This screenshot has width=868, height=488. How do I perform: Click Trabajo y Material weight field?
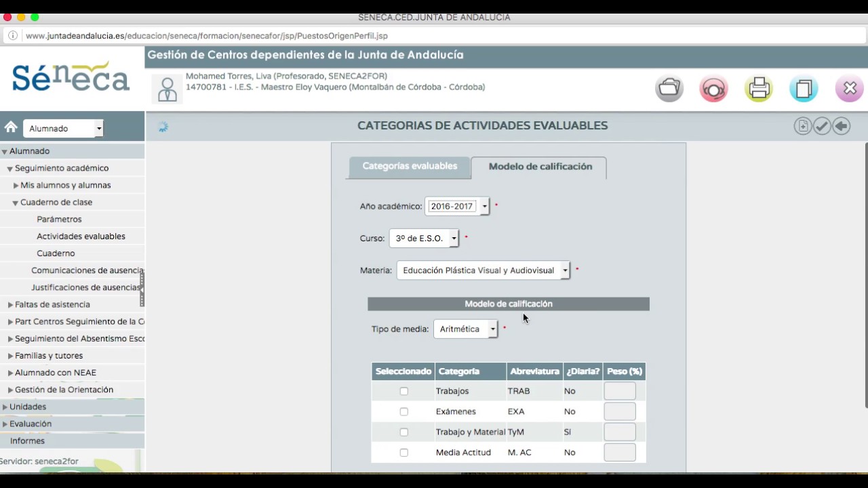click(620, 432)
